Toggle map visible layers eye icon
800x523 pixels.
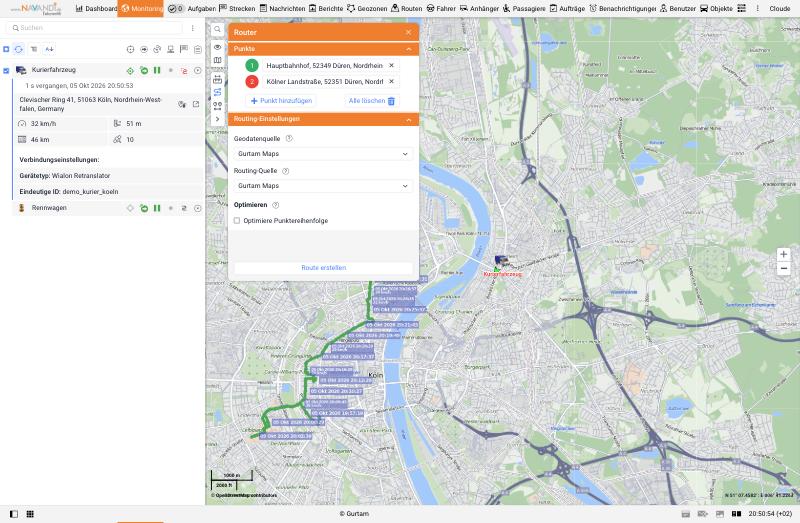tap(217, 47)
